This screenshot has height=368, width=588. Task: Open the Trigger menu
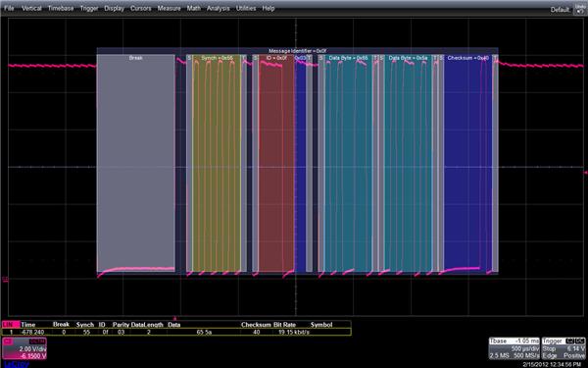(89, 8)
